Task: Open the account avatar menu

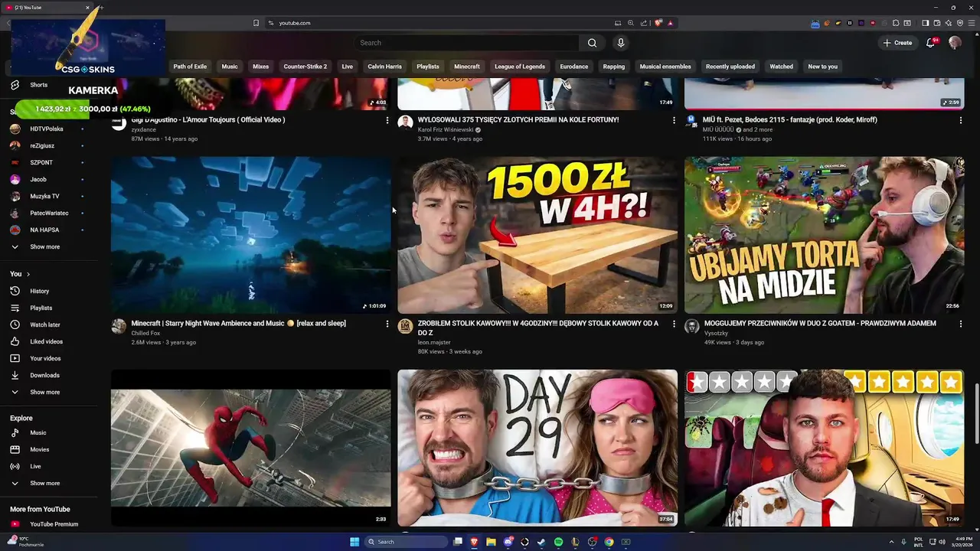Action: [955, 43]
